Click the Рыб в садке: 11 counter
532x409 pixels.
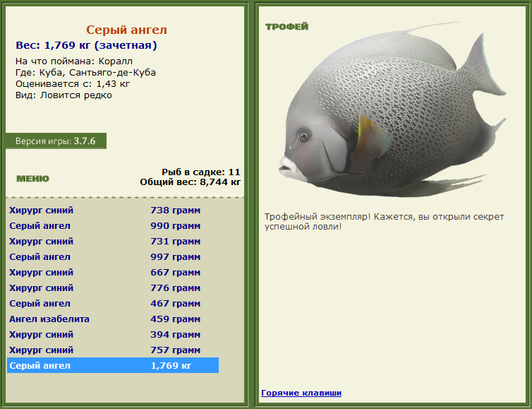click(x=201, y=172)
